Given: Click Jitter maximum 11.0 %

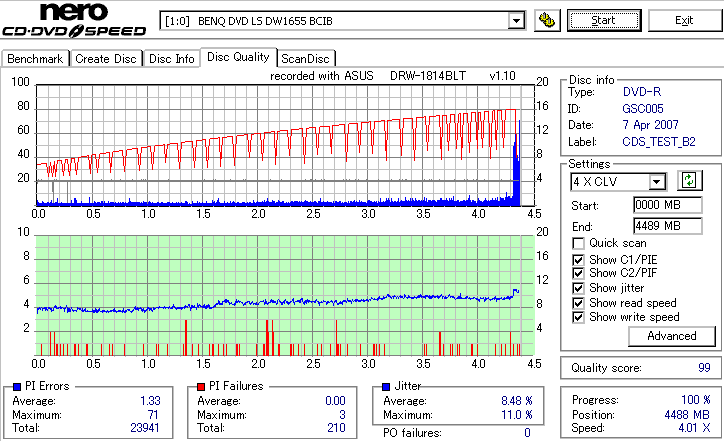Looking at the screenshot, I should [x=517, y=415].
